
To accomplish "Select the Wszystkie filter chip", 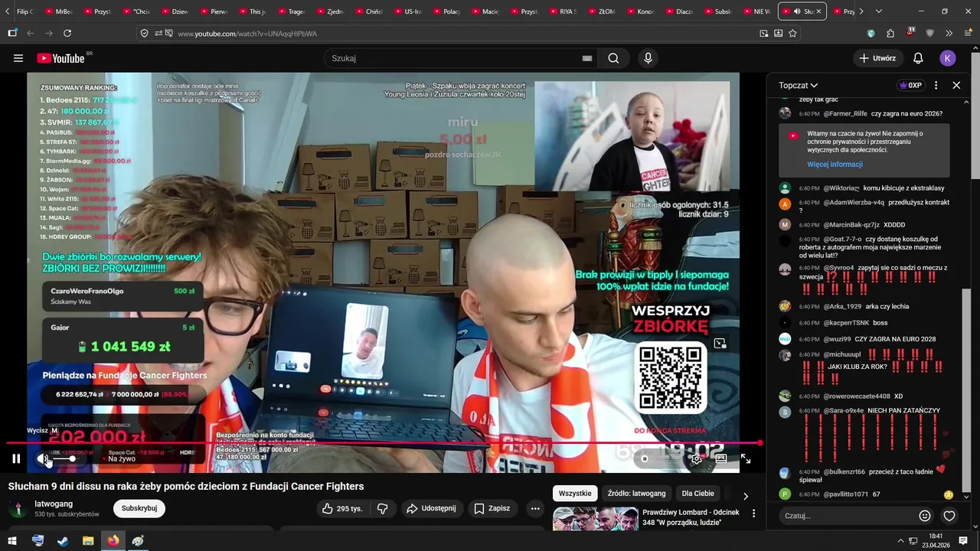I will 575,494.
